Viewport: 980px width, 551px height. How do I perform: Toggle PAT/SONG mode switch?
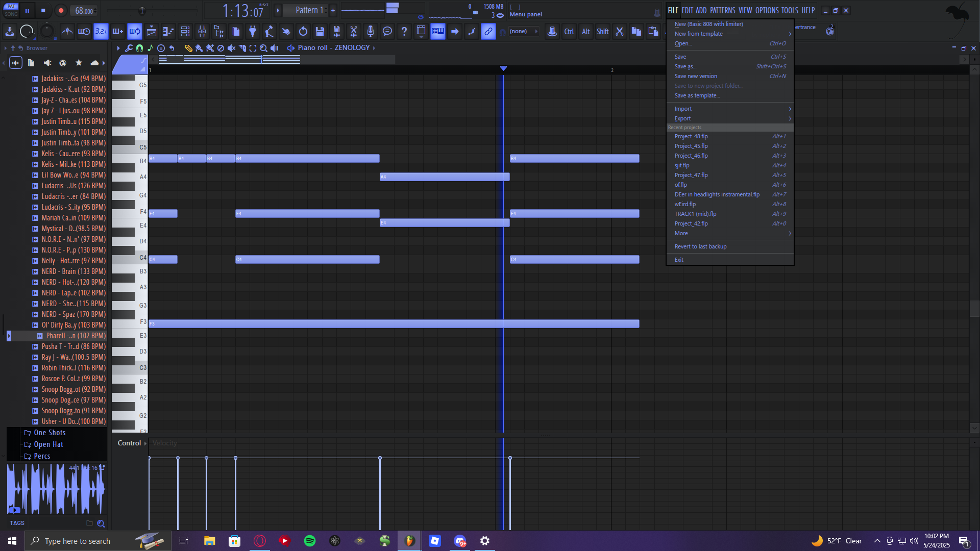[x=11, y=10]
